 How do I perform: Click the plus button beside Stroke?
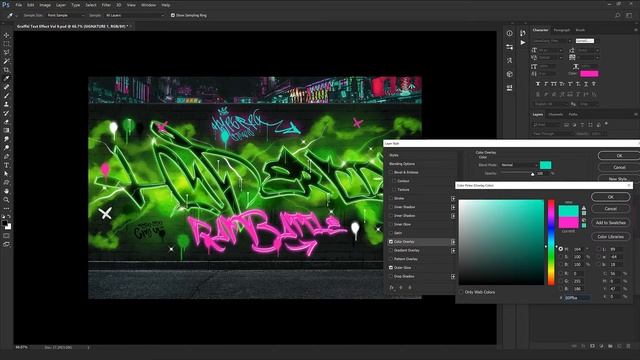click(453, 198)
